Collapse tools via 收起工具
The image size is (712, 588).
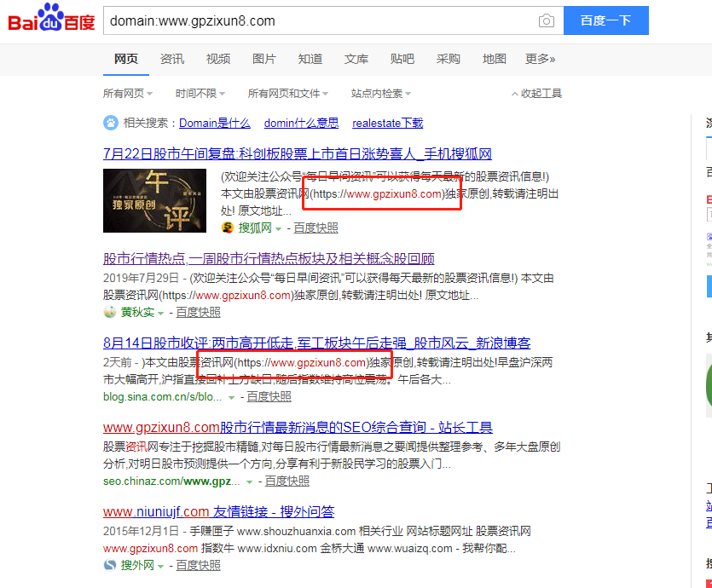[536, 94]
